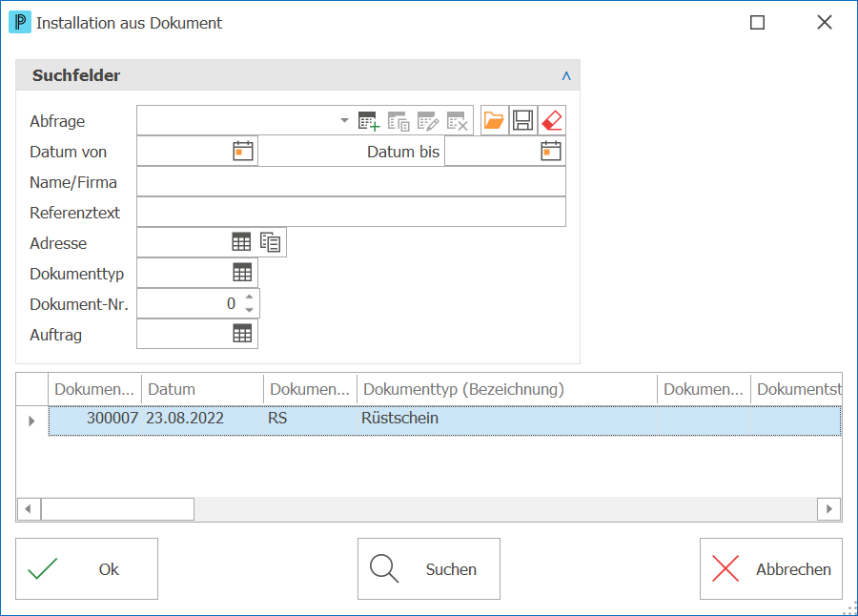Open Auftrag lookup table icon
Screen dimensions: 858x616
point(242,334)
